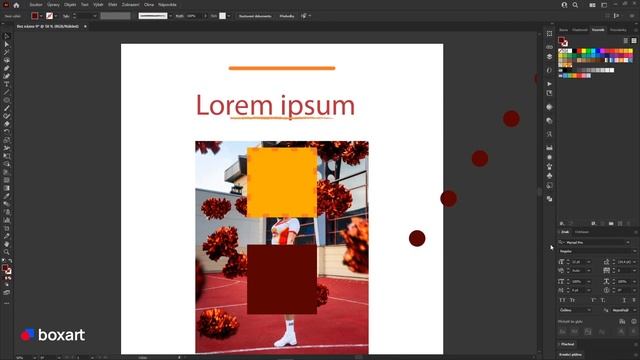Select the Hand tool
This screenshot has width=640, height=360.
7,244
